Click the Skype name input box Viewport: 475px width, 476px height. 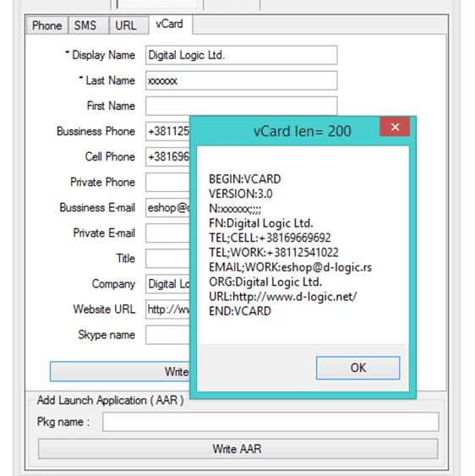point(168,335)
